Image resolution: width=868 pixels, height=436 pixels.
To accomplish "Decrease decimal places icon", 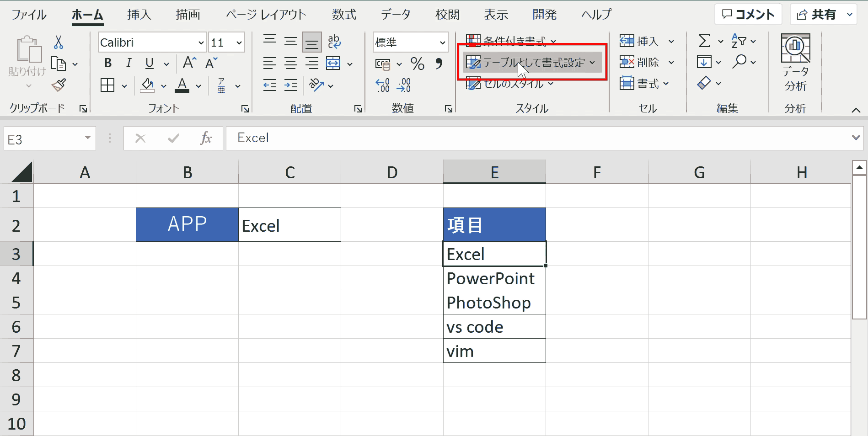I will (x=404, y=85).
